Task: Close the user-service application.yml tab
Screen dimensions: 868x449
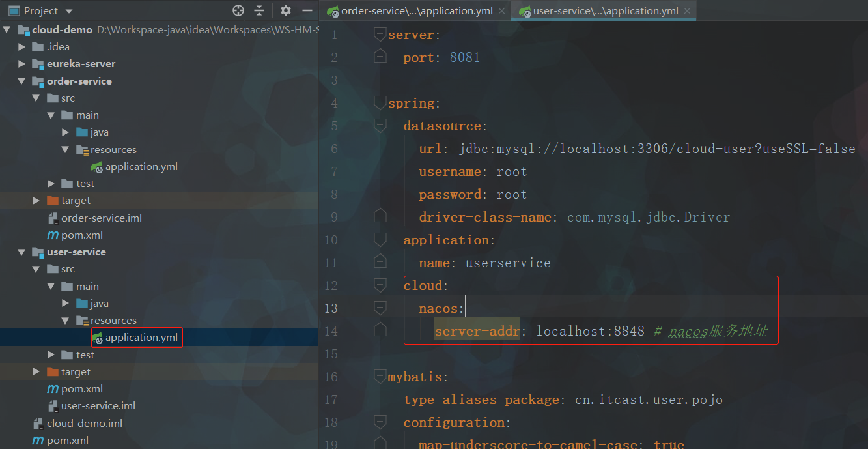Action: tap(686, 11)
